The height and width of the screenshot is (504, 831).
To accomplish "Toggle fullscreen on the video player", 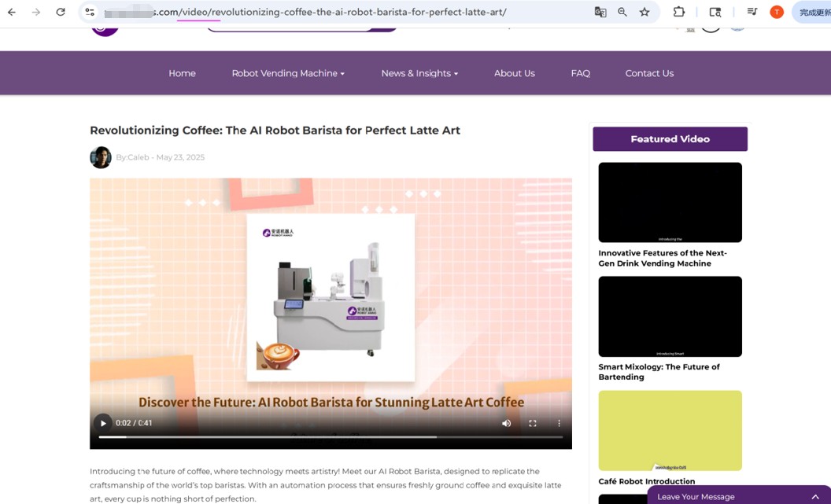I will (x=533, y=423).
